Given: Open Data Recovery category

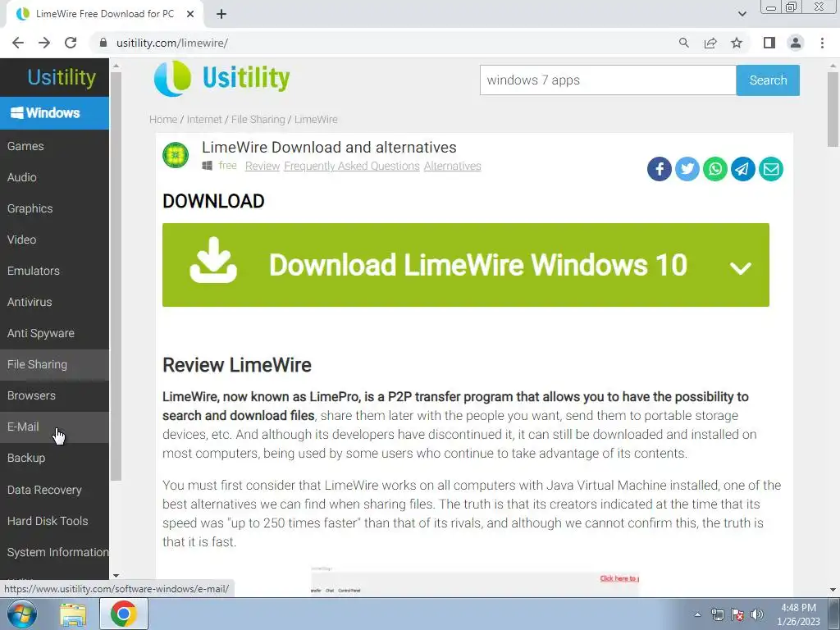Looking at the screenshot, I should 54,490.
